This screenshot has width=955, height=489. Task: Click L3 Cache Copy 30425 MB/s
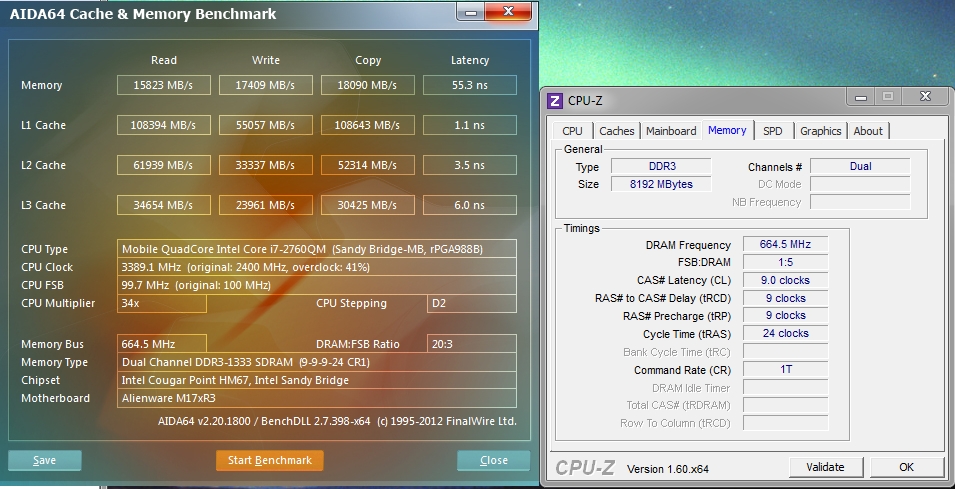click(x=368, y=205)
